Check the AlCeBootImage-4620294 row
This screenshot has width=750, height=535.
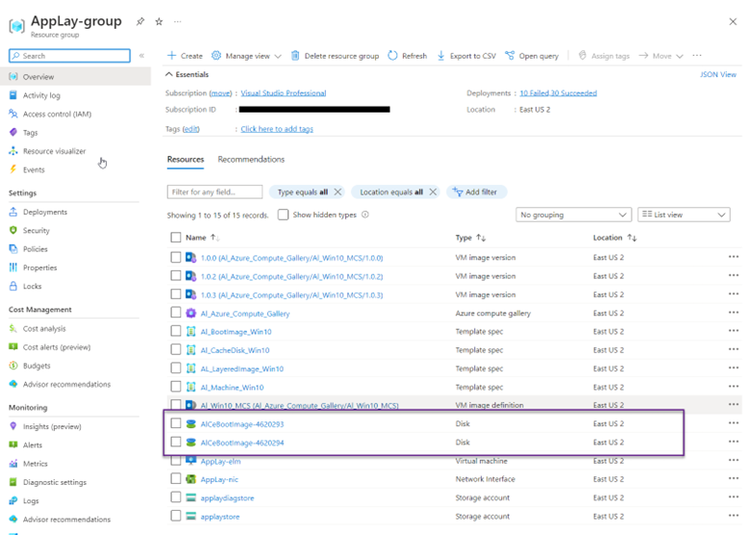click(176, 442)
